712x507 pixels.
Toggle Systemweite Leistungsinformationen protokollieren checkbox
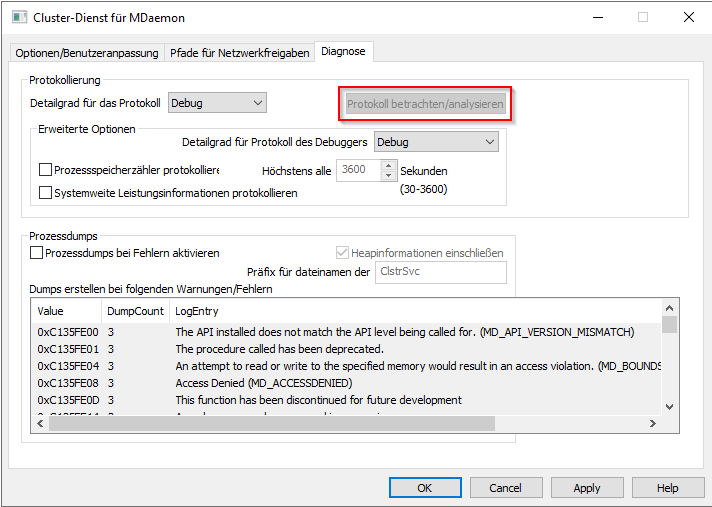click(x=45, y=192)
